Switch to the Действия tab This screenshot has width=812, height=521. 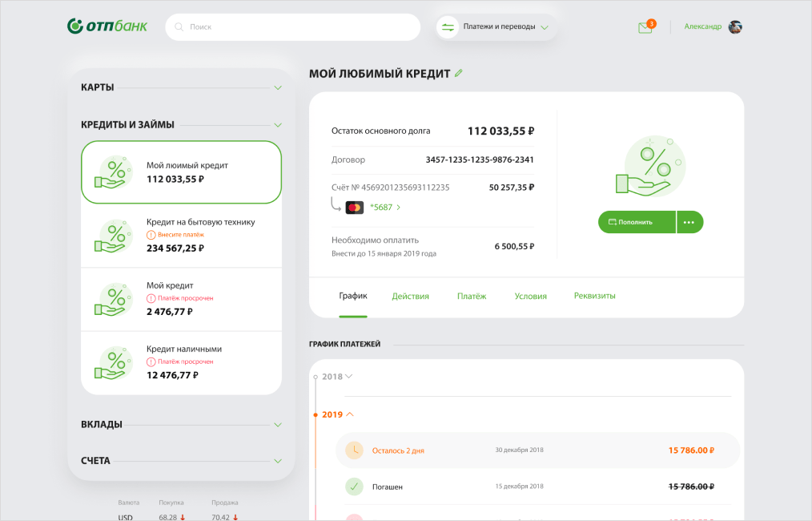pyautogui.click(x=410, y=296)
